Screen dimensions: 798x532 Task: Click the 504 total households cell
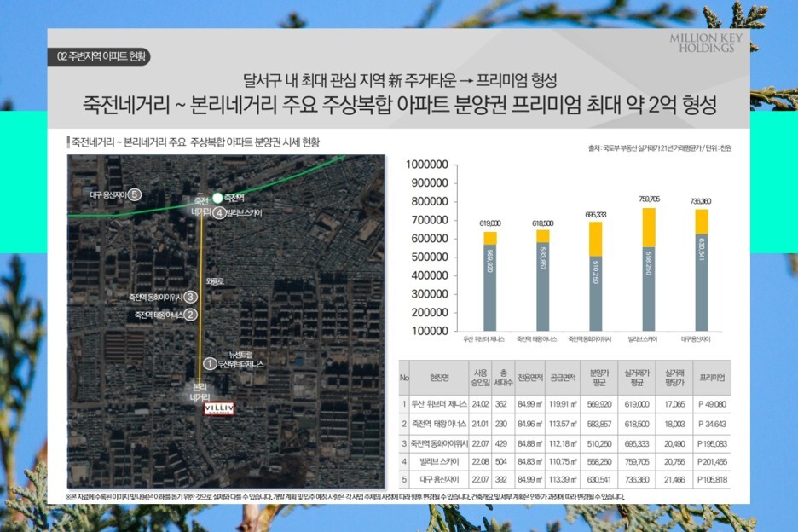click(x=500, y=462)
